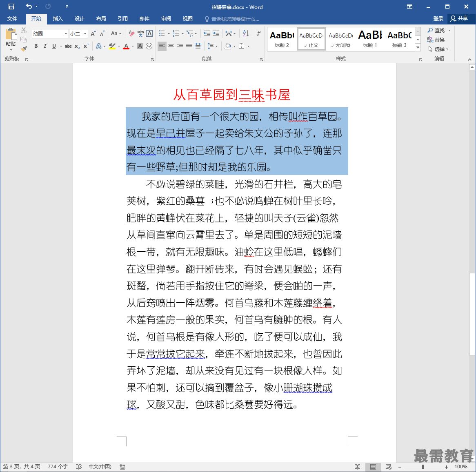
Task: Open ribbon display options icon
Action: 409,7
